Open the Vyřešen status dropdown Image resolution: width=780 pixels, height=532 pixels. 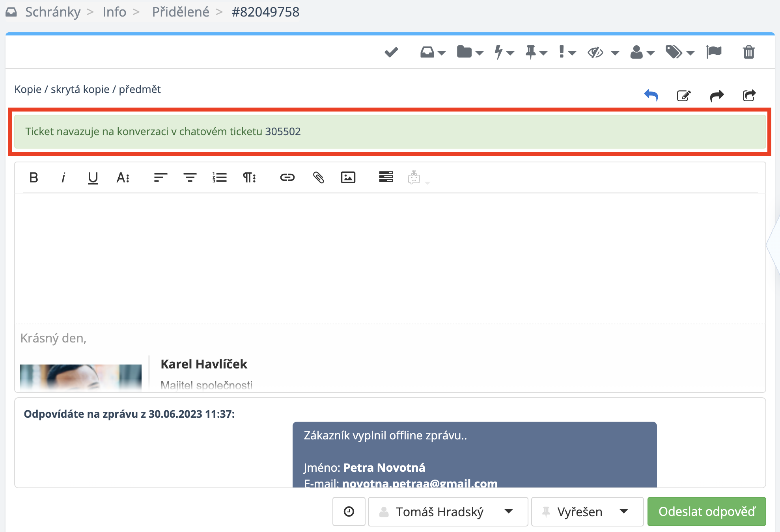tap(587, 512)
